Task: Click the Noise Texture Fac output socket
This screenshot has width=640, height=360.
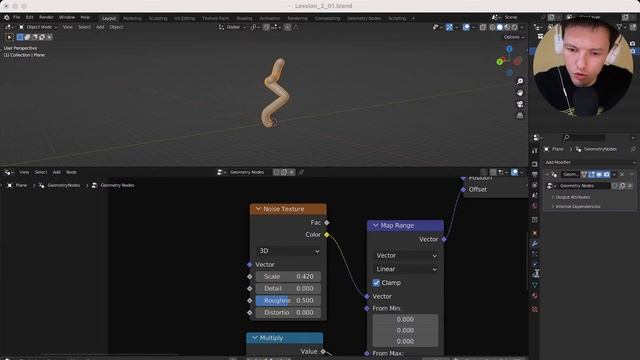Action: [x=327, y=222]
